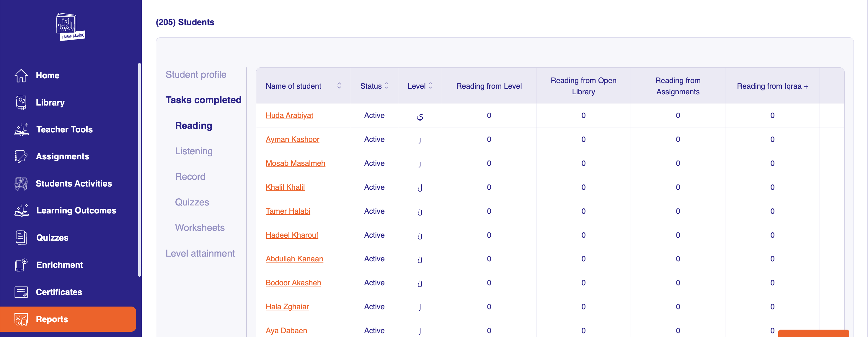Image resolution: width=868 pixels, height=337 pixels.
Task: Click the Quizzes document icon in sidebar
Action: coord(21,237)
